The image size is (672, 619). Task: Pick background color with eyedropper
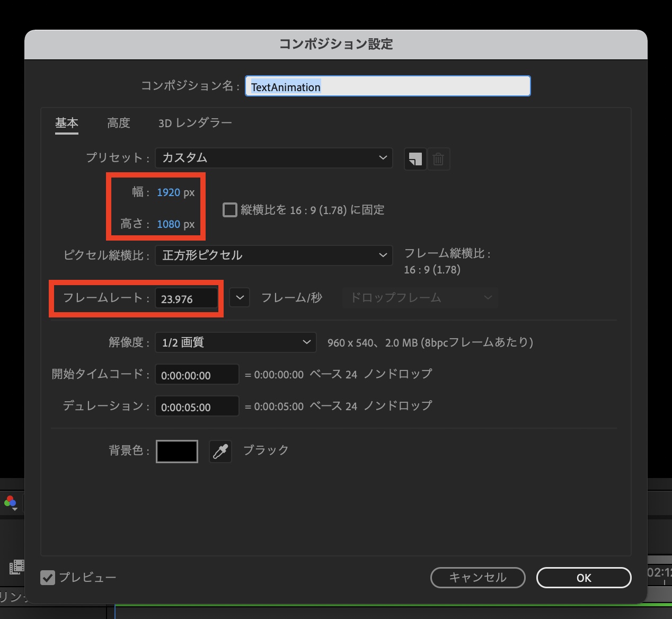point(220,452)
